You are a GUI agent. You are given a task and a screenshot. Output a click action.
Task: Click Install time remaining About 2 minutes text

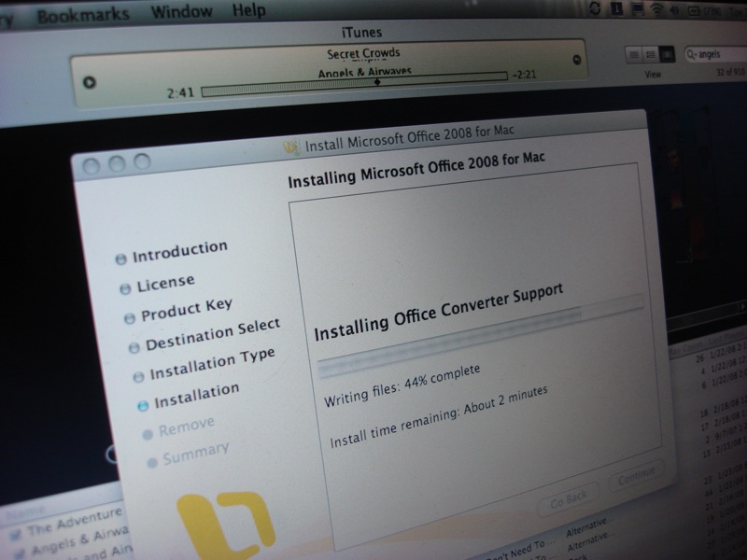pyautogui.click(x=439, y=416)
